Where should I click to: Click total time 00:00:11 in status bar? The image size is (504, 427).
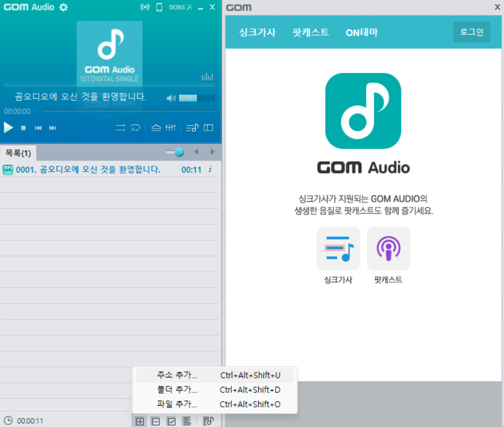point(30,421)
